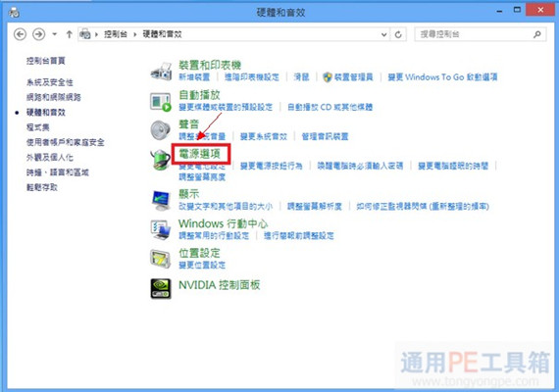The image size is (559, 392).
Task: Expand the address bar history dropdown
Action: tap(384, 34)
